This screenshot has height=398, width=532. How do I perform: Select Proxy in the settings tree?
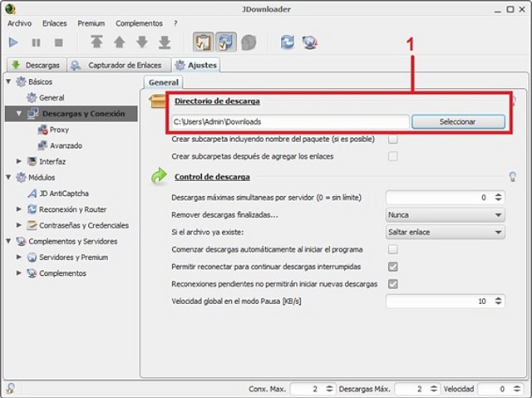53,130
